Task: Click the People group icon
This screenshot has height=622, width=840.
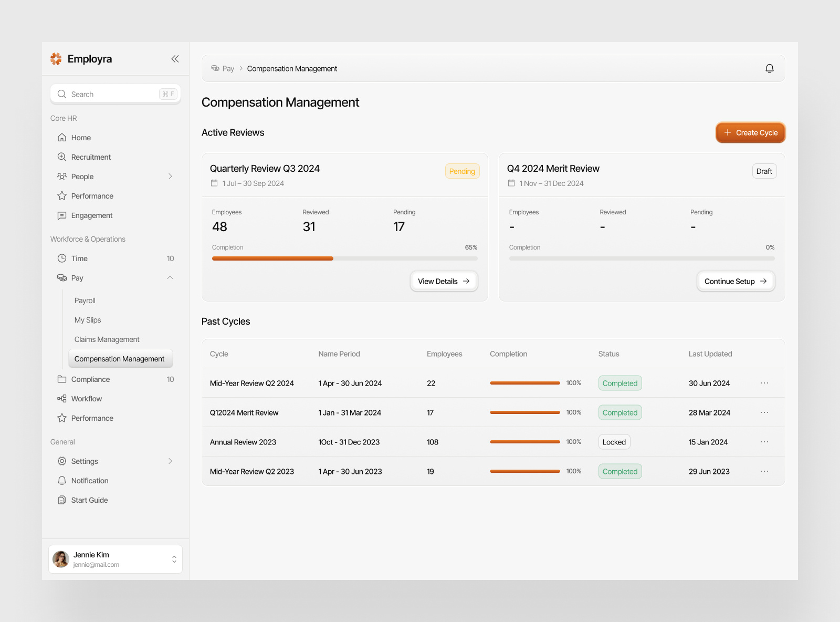Action: click(62, 177)
